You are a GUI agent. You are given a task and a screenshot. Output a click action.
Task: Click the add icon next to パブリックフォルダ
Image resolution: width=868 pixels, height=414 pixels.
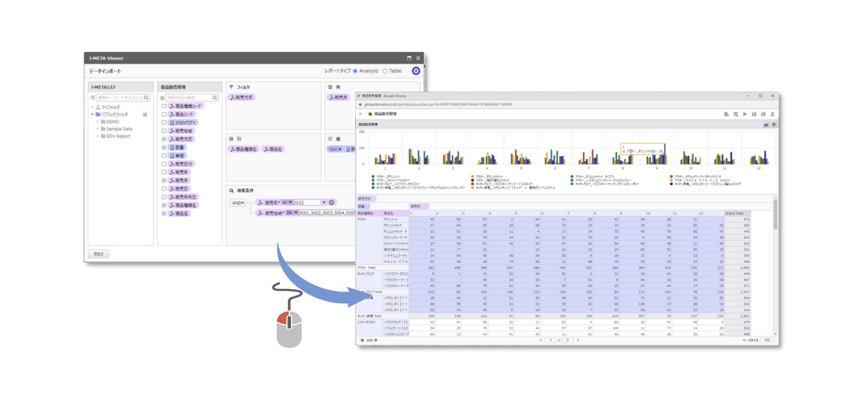[x=145, y=114]
